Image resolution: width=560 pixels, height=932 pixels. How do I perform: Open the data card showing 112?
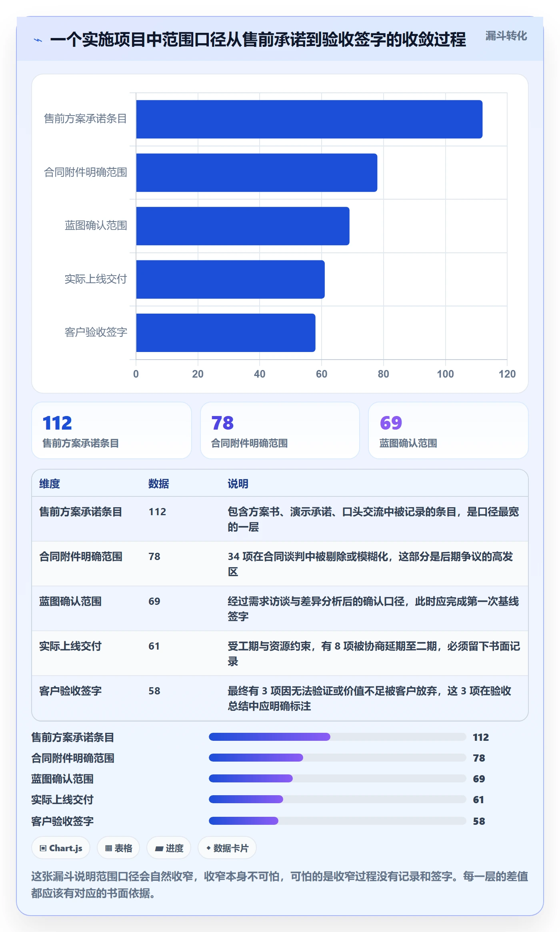[112, 430]
